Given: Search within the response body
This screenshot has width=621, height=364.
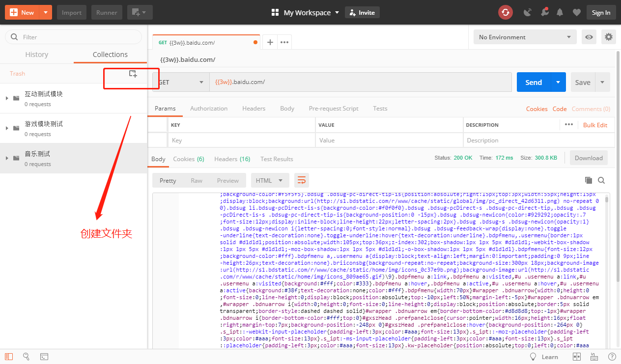Looking at the screenshot, I should click(x=601, y=180).
